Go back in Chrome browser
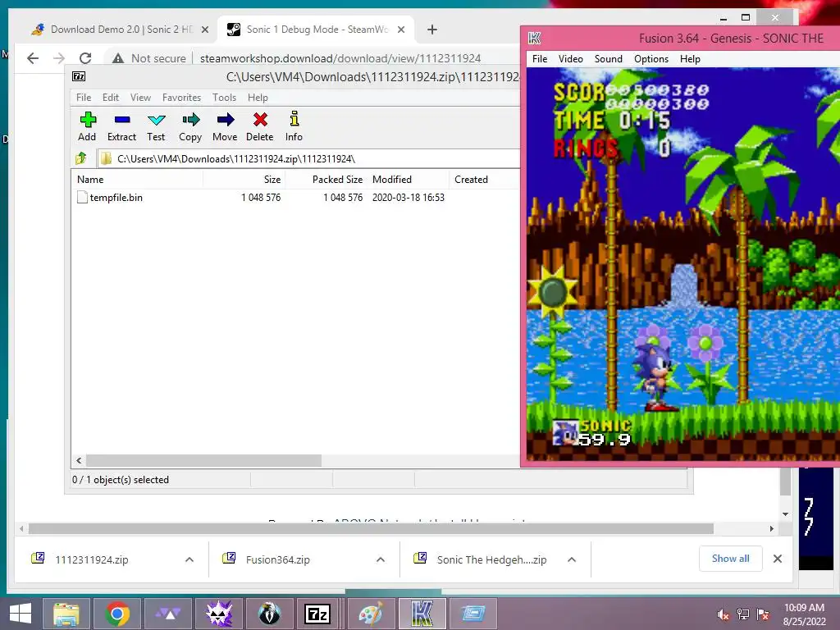Screen dimensions: 840x630 click(33, 58)
